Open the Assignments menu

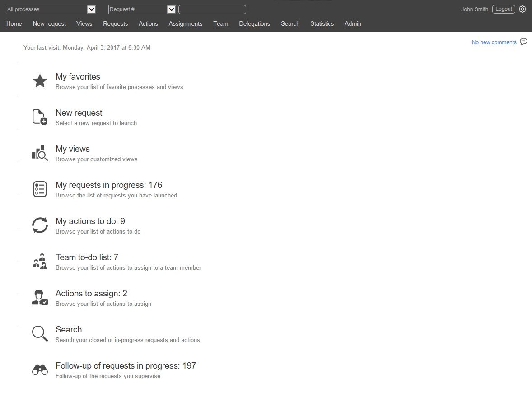tap(185, 23)
